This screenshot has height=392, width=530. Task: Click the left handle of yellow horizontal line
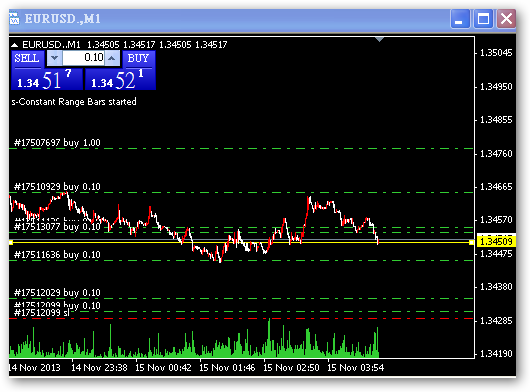(x=11, y=242)
